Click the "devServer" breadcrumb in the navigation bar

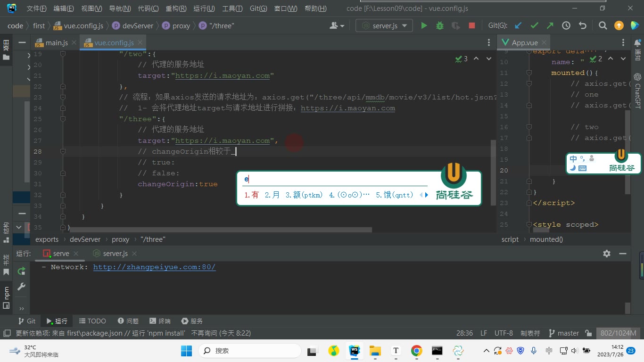tap(138, 26)
